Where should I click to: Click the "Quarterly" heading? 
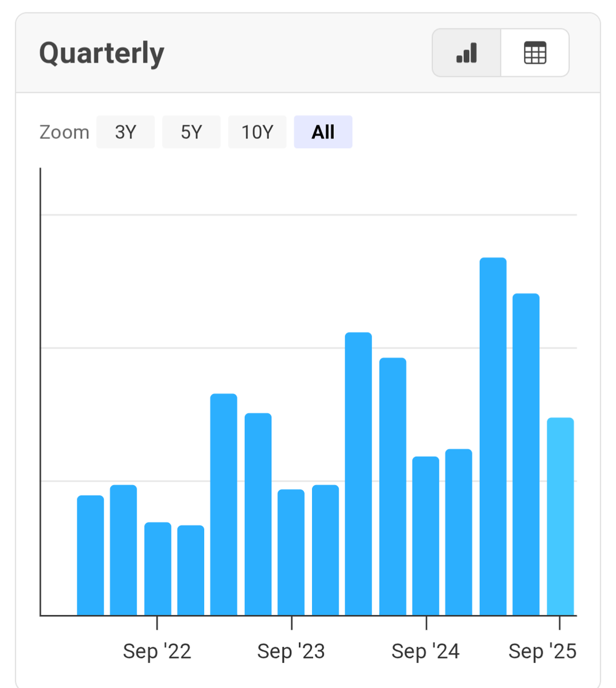[102, 53]
